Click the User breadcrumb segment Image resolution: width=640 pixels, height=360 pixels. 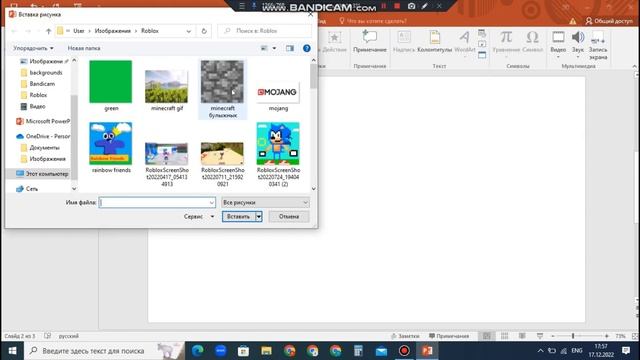tap(79, 31)
